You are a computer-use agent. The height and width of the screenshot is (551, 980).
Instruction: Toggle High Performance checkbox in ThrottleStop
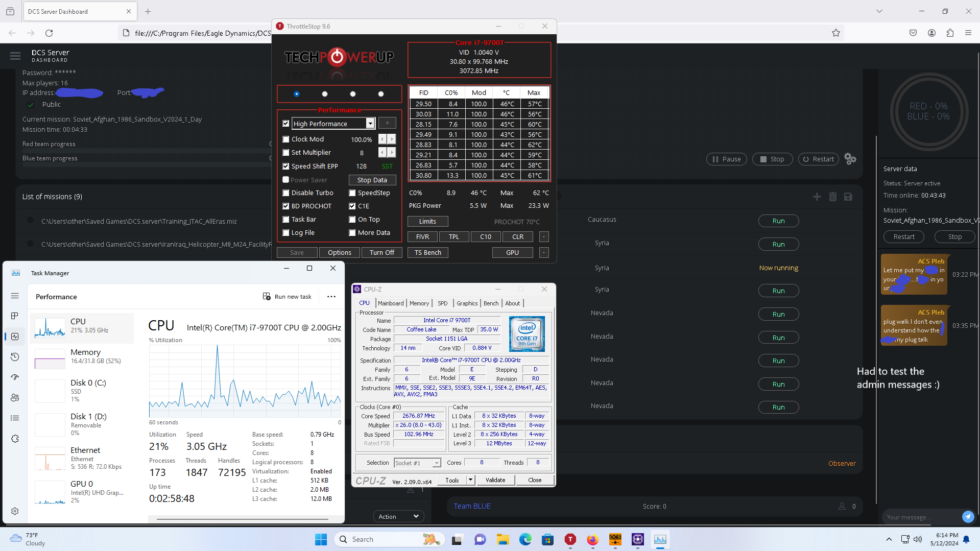pyautogui.click(x=286, y=124)
